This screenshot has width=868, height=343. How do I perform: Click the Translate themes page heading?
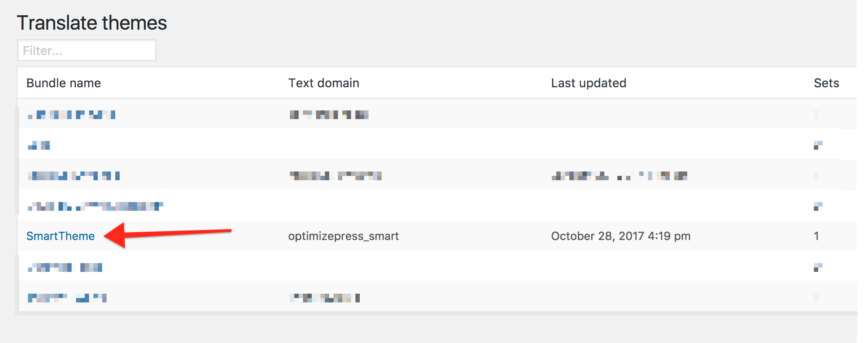(x=92, y=23)
